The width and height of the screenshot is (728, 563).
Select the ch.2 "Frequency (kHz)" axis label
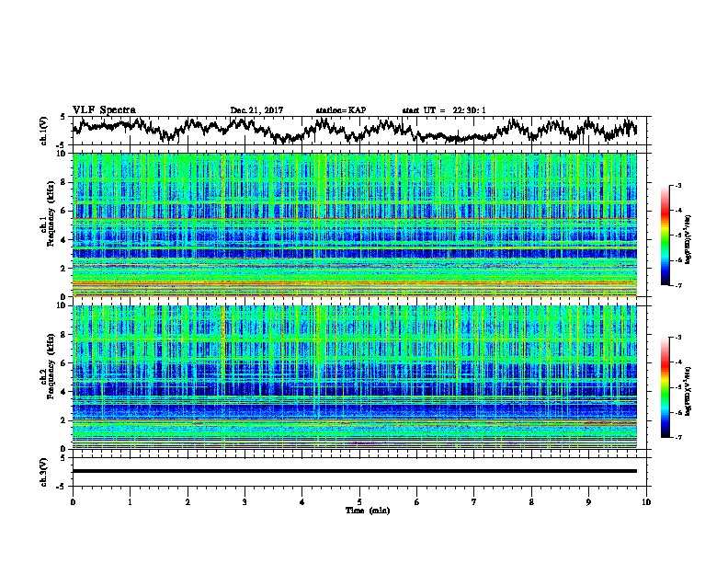(x=51, y=366)
